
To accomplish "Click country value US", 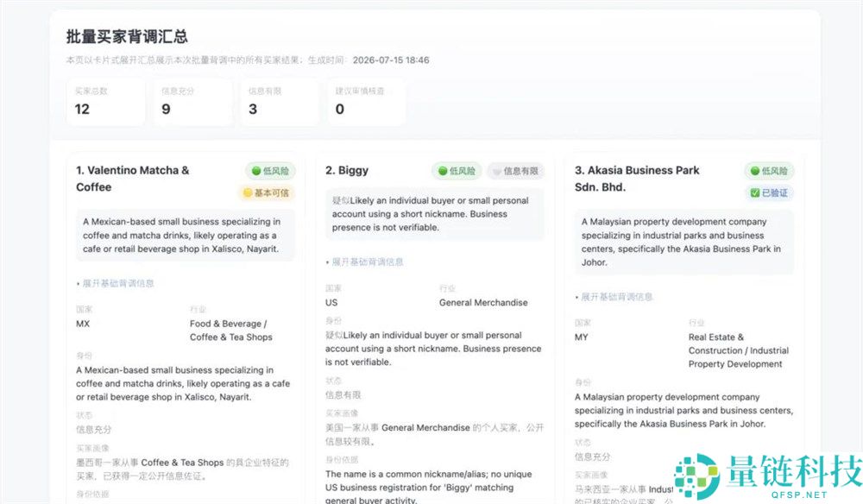I will [x=331, y=303].
